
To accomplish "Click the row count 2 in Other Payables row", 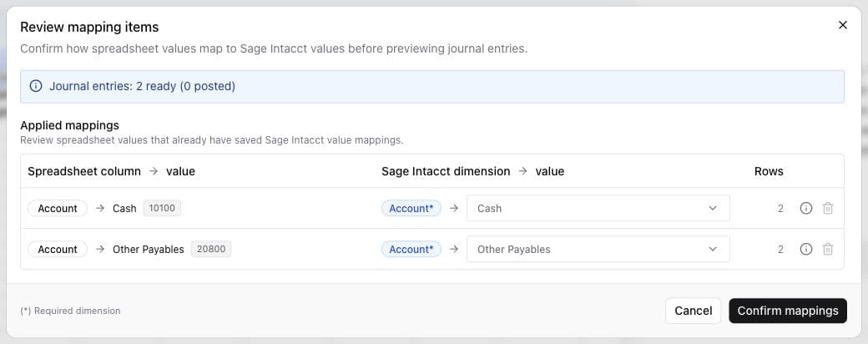I will pos(780,250).
